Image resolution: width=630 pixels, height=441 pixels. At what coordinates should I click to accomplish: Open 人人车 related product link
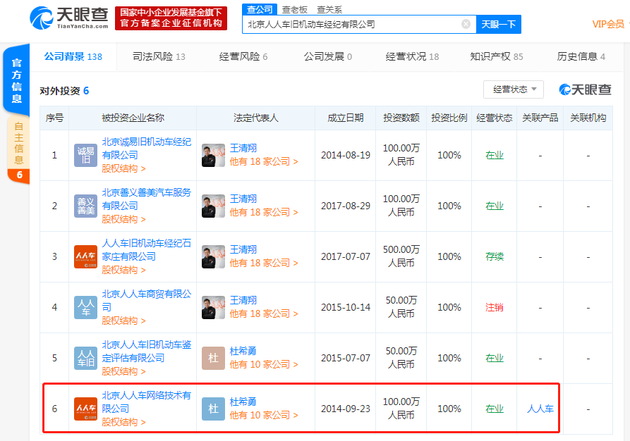click(540, 408)
